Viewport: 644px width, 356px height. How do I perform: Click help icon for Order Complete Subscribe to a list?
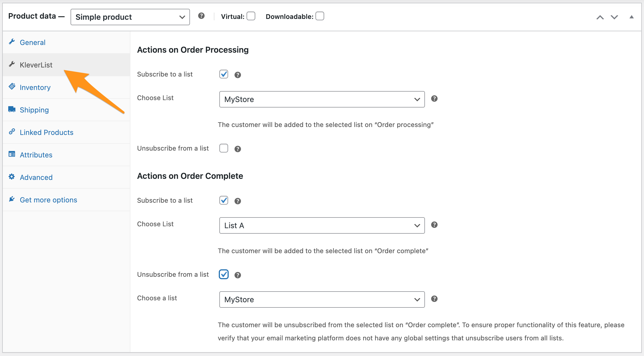click(x=238, y=201)
